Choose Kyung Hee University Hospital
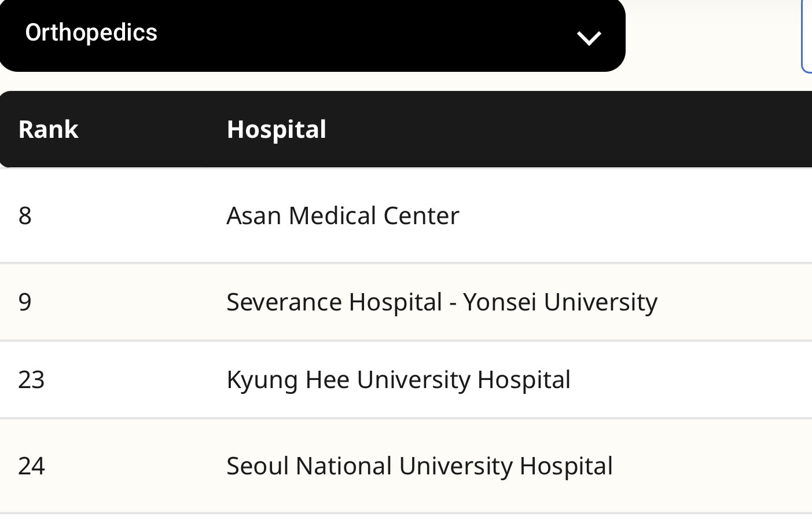This screenshot has height=519, width=812. pyautogui.click(x=398, y=379)
